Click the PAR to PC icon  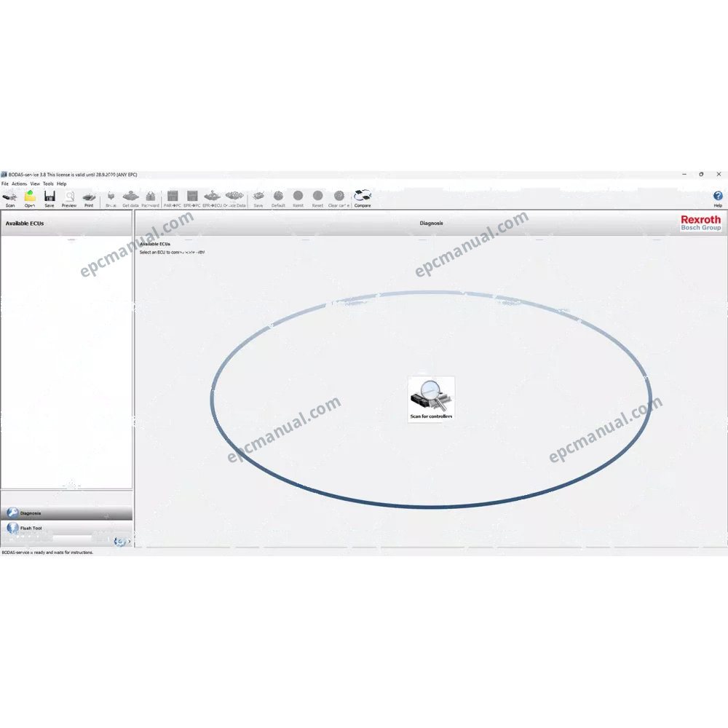pyautogui.click(x=173, y=196)
